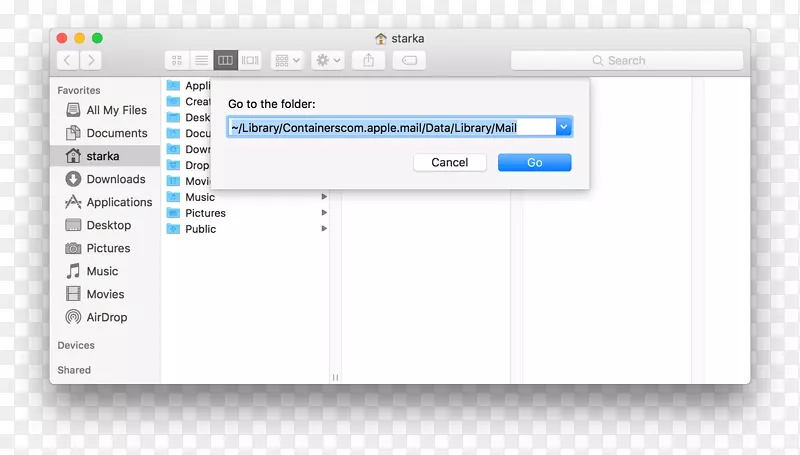Select the Pictures folder in column

[247, 213]
